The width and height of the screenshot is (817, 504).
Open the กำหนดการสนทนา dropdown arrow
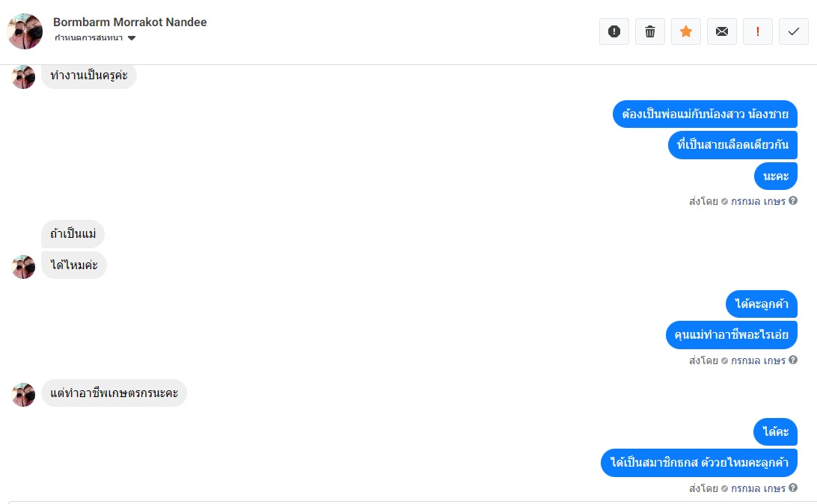(132, 38)
